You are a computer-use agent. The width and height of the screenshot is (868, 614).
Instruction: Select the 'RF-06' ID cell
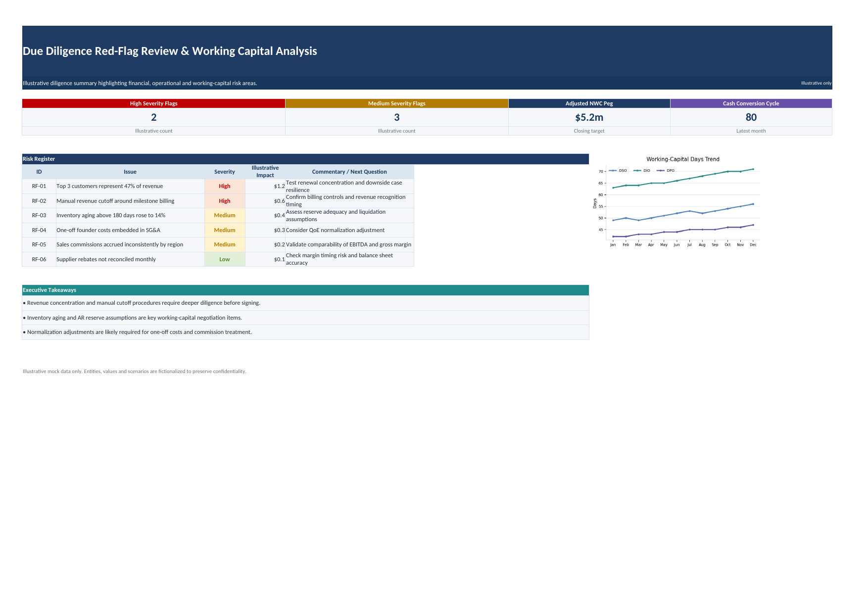coord(39,259)
